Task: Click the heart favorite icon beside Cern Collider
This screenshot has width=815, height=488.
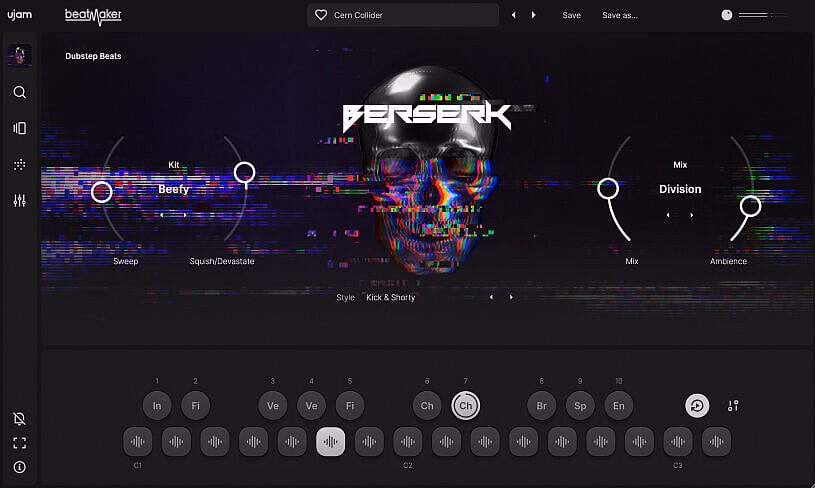Action: click(x=321, y=15)
